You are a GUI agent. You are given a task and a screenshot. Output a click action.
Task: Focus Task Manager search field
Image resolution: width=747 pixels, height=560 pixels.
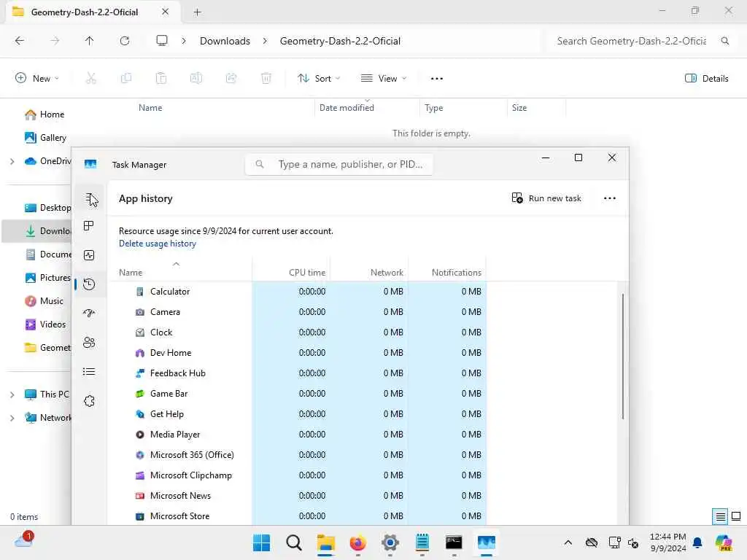tap(338, 164)
